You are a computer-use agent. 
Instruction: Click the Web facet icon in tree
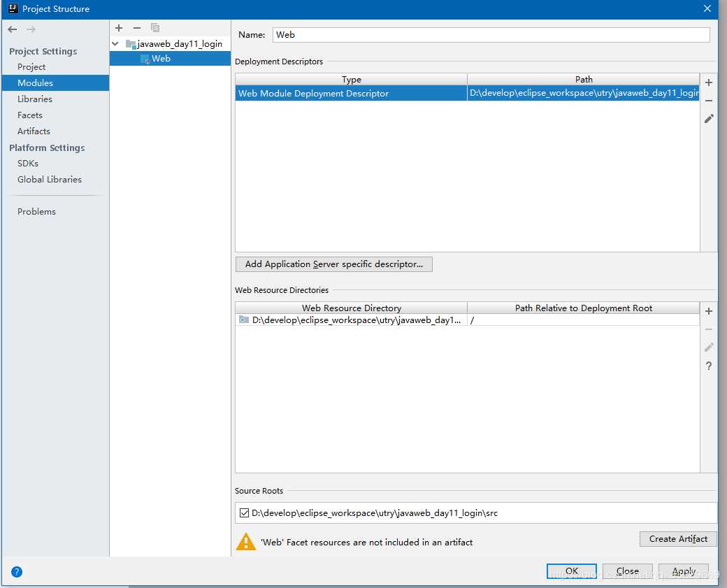(145, 59)
